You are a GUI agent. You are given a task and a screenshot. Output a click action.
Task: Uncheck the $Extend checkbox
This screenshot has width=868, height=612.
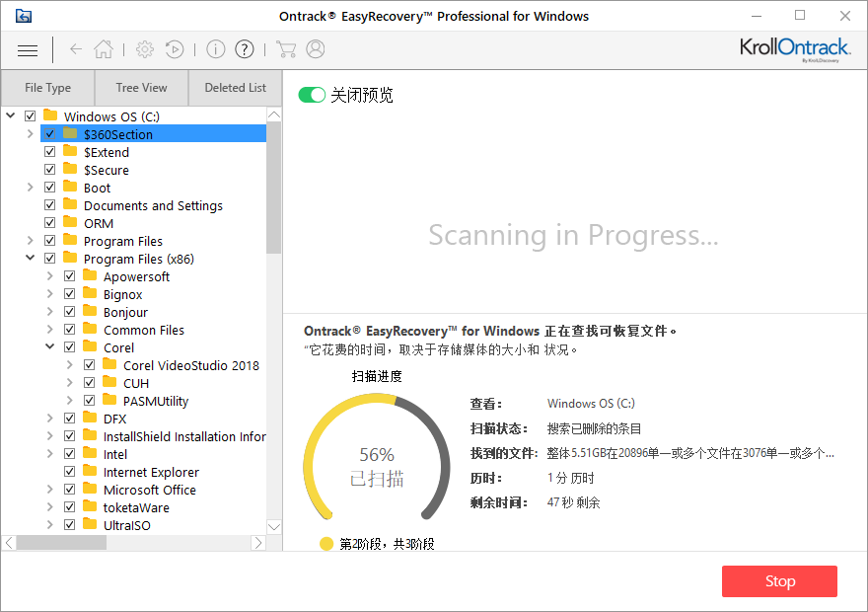point(50,152)
